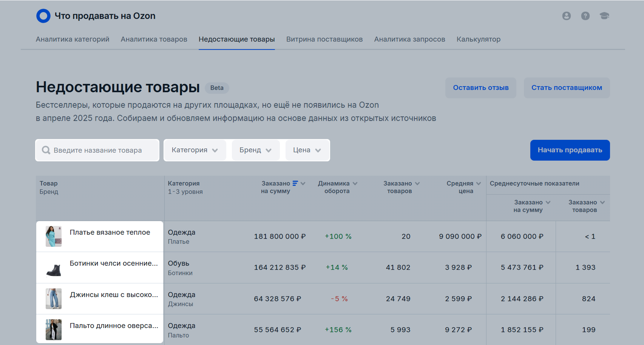This screenshot has width=644, height=345.
Task: Click average price 9 090 000 ₽
Action: (x=460, y=237)
